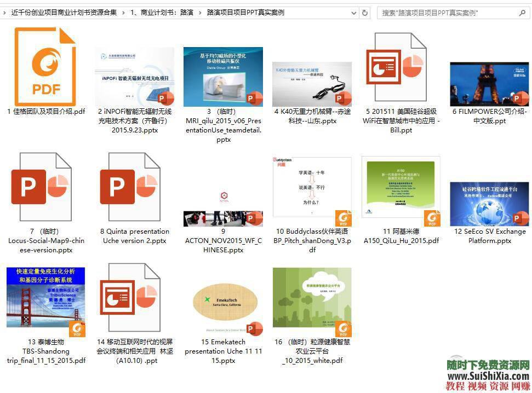Click the PowerPoint badge on thumbnail "3 MRI_qilu"
Image resolution: width=532 pixels, height=393 pixels.
pyautogui.click(x=254, y=99)
